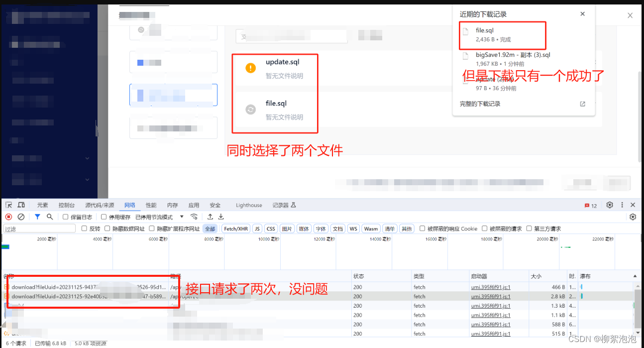Image resolution: width=644 pixels, height=348 pixels.
Task: Click the gray refresh icon for file.sql
Action: click(251, 110)
